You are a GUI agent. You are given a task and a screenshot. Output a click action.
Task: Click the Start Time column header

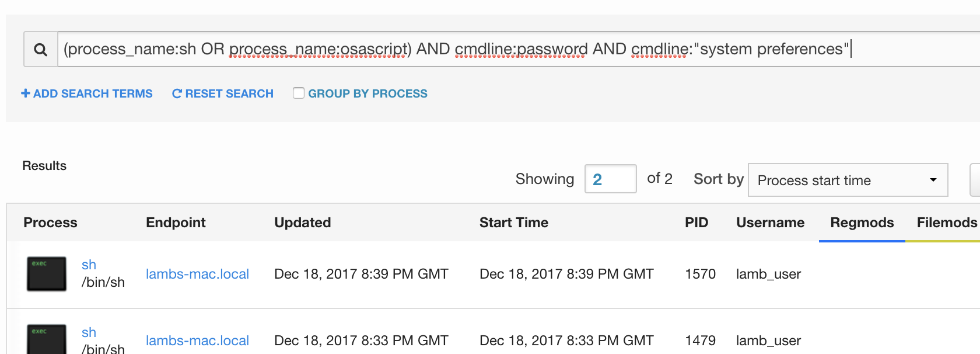(513, 223)
